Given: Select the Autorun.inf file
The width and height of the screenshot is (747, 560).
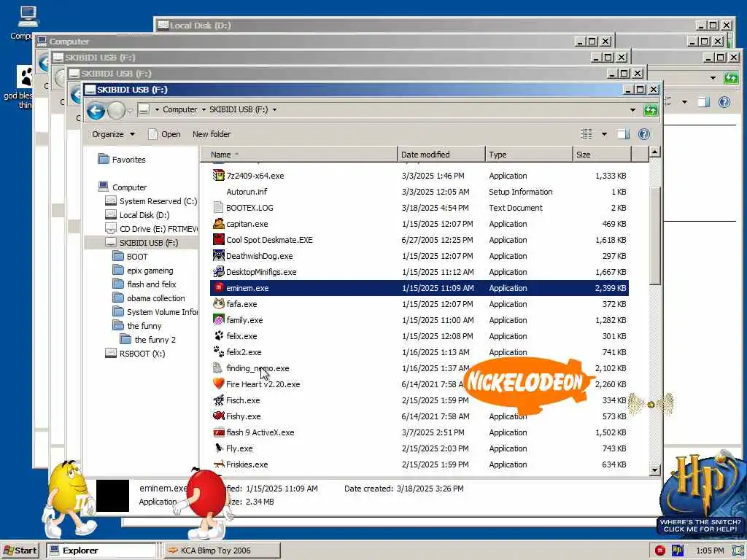Looking at the screenshot, I should tap(419, 192).
